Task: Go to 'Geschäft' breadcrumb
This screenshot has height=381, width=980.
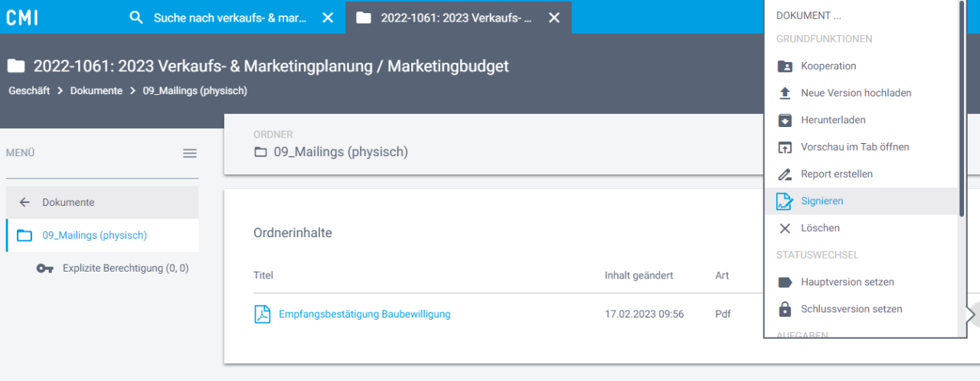Action: [29, 90]
